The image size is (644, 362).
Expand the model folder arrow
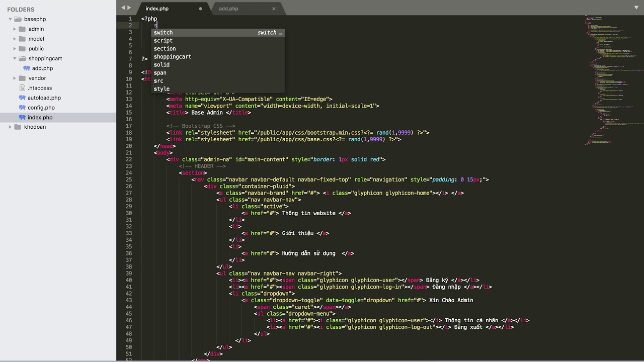pos(15,39)
